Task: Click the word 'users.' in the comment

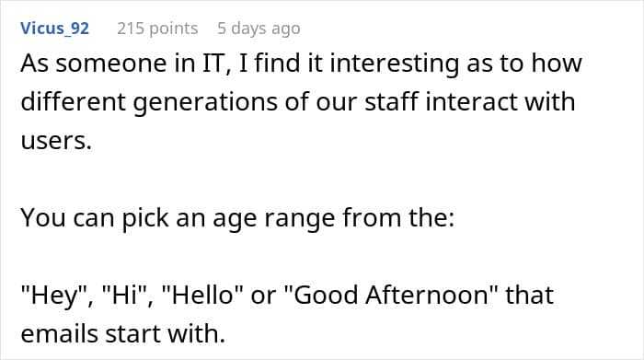Action: click(x=56, y=141)
